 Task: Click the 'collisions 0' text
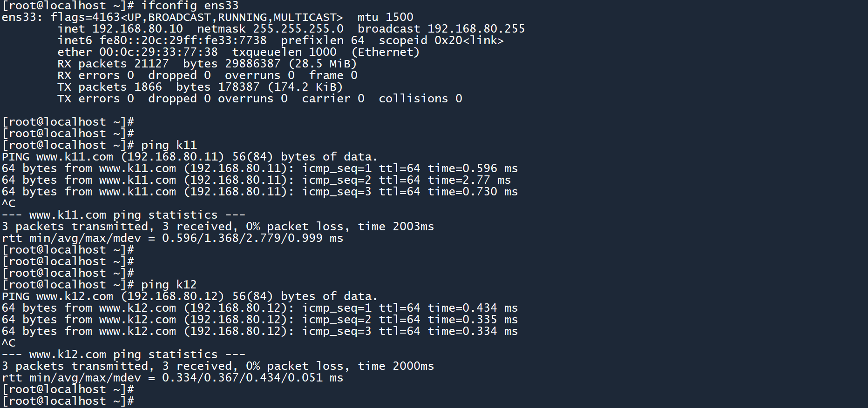(x=420, y=99)
